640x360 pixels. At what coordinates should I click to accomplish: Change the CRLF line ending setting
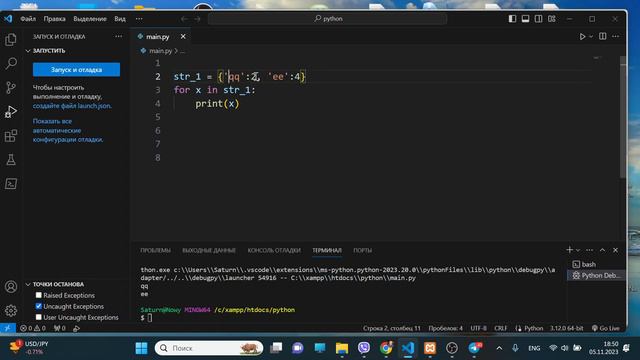point(500,328)
